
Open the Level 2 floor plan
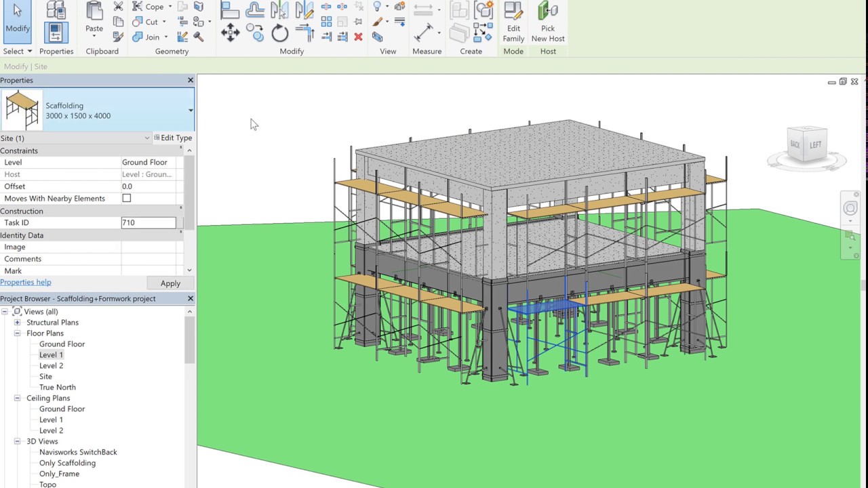[51, 366]
